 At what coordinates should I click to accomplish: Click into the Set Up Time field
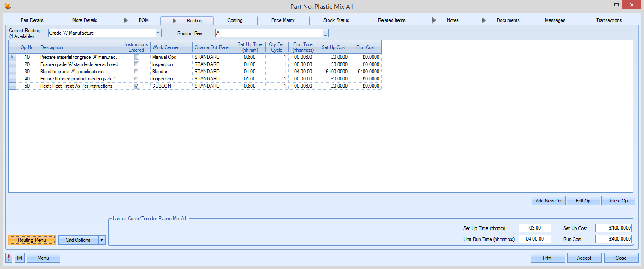tap(534, 228)
